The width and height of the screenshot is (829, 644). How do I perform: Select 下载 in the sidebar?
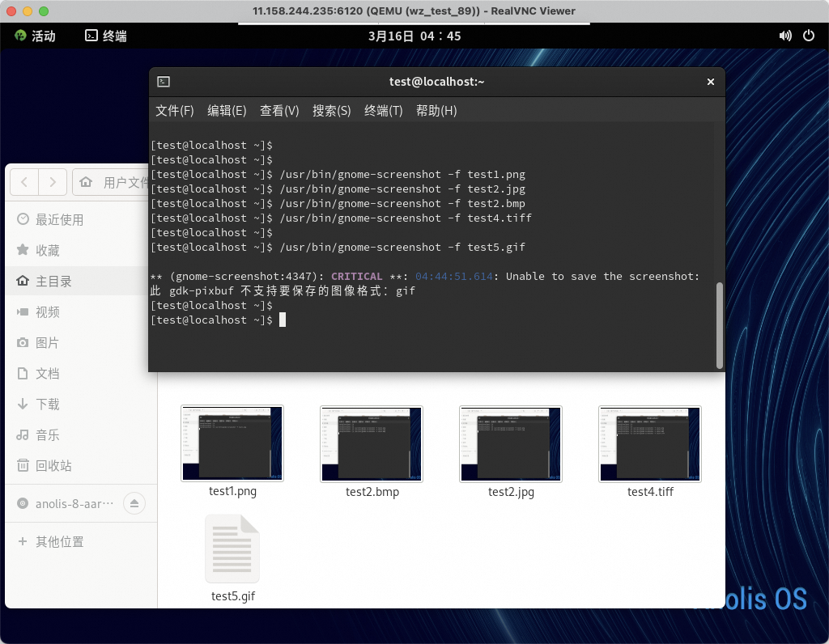(x=47, y=405)
